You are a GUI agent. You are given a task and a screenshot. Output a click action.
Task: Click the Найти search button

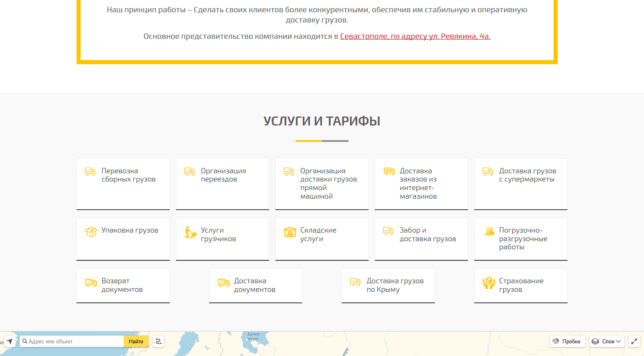coord(136,341)
